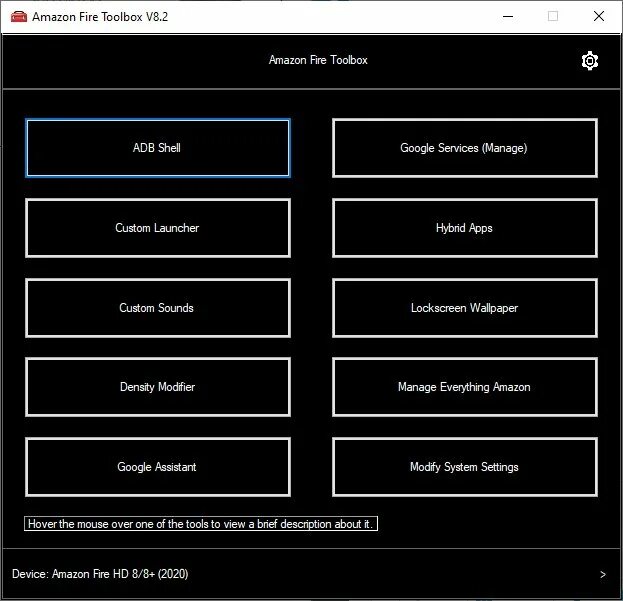The height and width of the screenshot is (601, 623).
Task: Launch the ADB Shell tool
Action: [x=158, y=148]
